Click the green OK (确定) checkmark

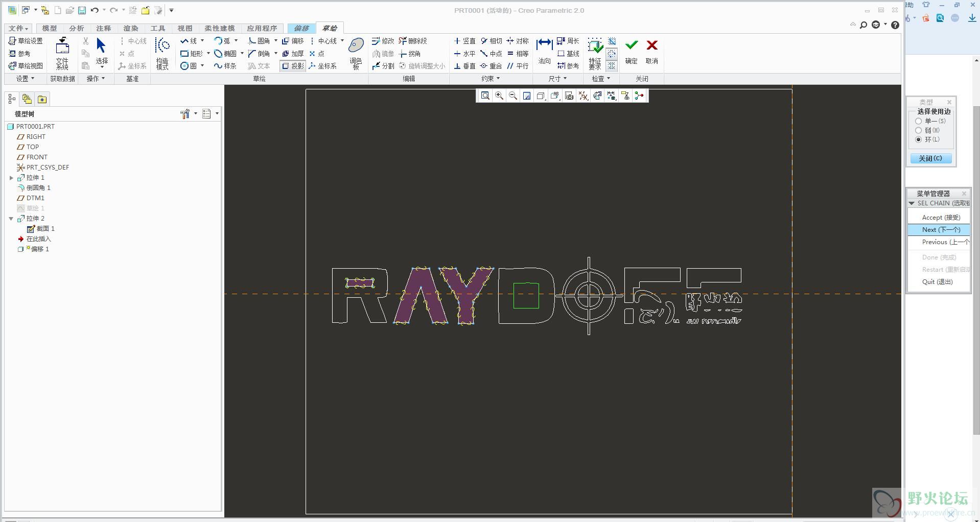point(632,52)
